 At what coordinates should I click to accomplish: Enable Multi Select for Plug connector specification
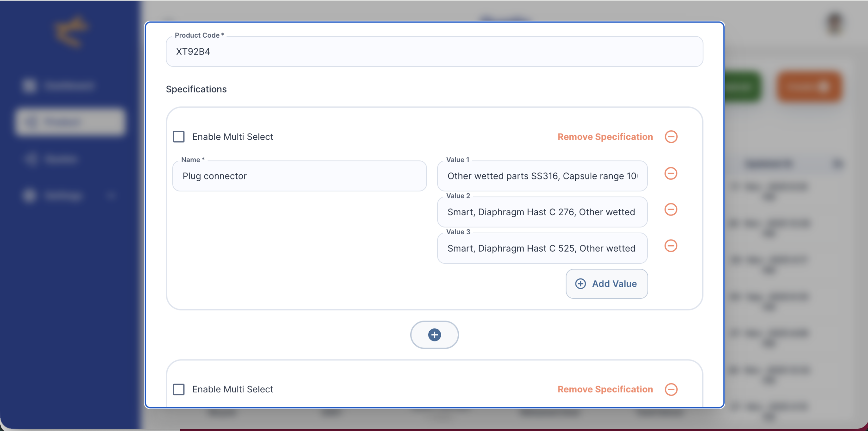click(179, 137)
